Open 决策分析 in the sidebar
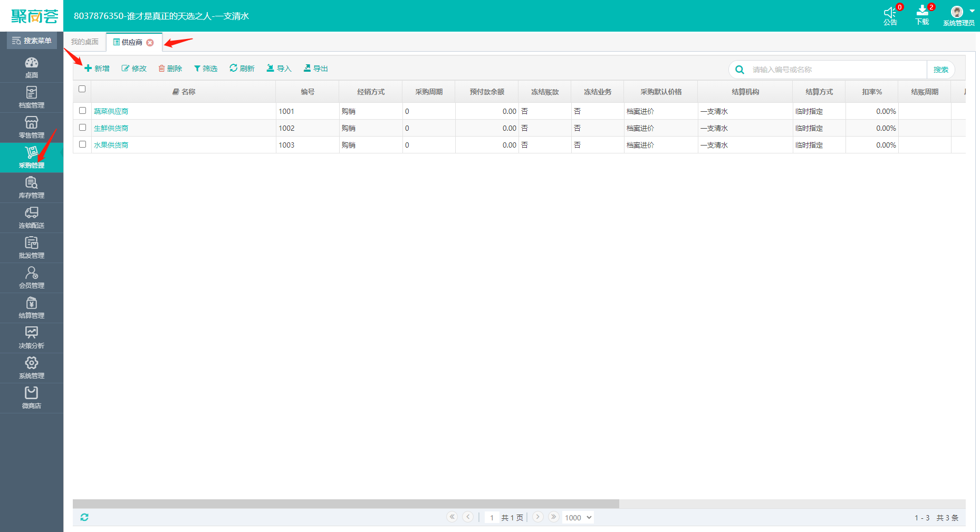Image resolution: width=980 pixels, height=532 pixels. 32,337
